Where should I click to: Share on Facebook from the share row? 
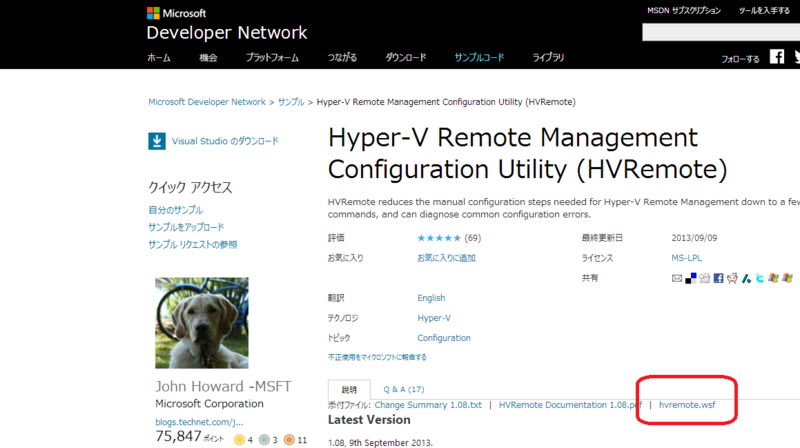point(718,278)
